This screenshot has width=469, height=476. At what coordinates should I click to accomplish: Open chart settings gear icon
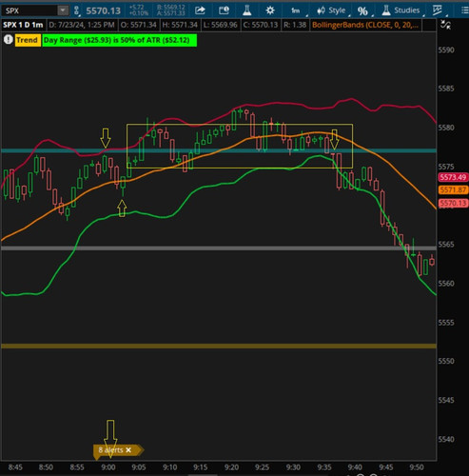tap(270, 10)
